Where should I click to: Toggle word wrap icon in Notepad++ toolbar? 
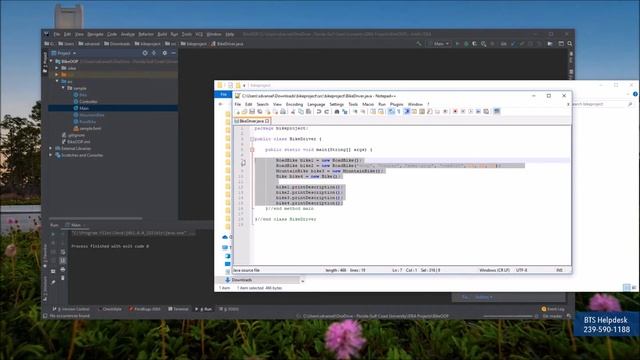tap(391, 111)
